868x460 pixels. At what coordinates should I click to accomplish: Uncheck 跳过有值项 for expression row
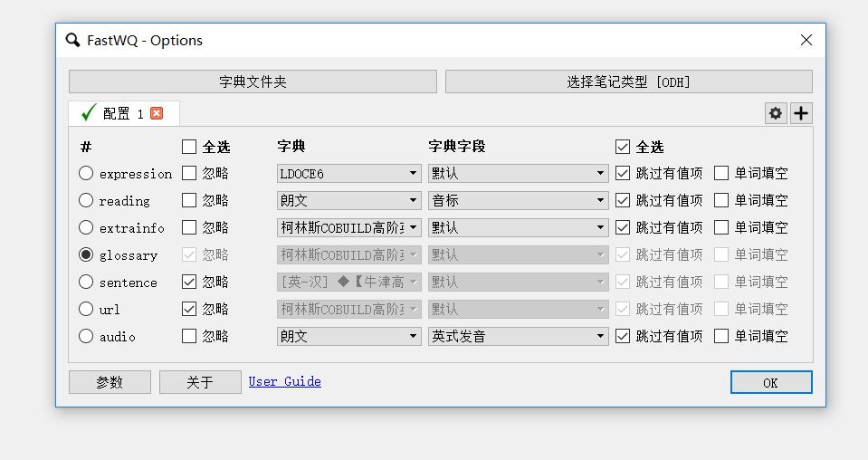click(x=623, y=173)
